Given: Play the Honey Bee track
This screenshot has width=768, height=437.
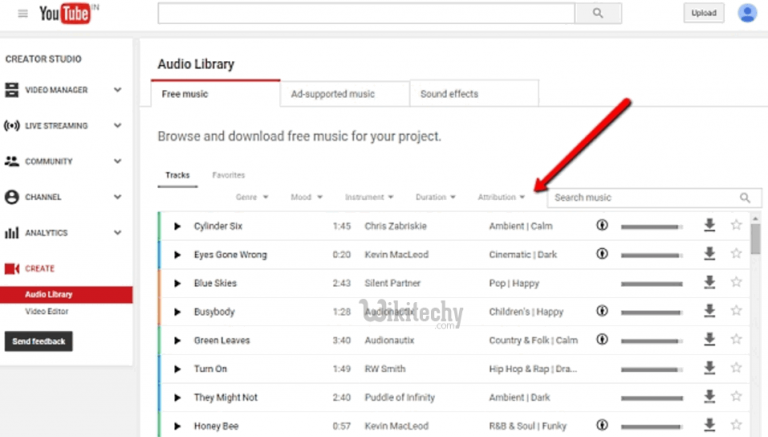Looking at the screenshot, I should (x=178, y=426).
